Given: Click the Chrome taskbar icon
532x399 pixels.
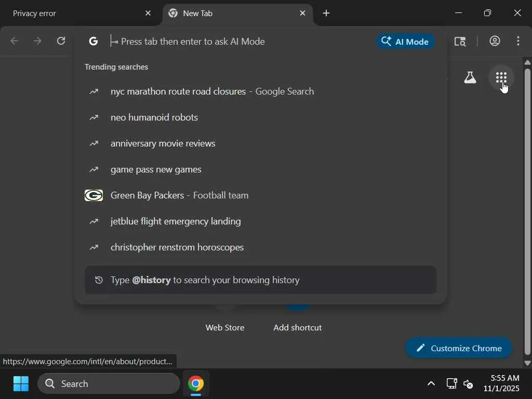Looking at the screenshot, I should coord(196,384).
